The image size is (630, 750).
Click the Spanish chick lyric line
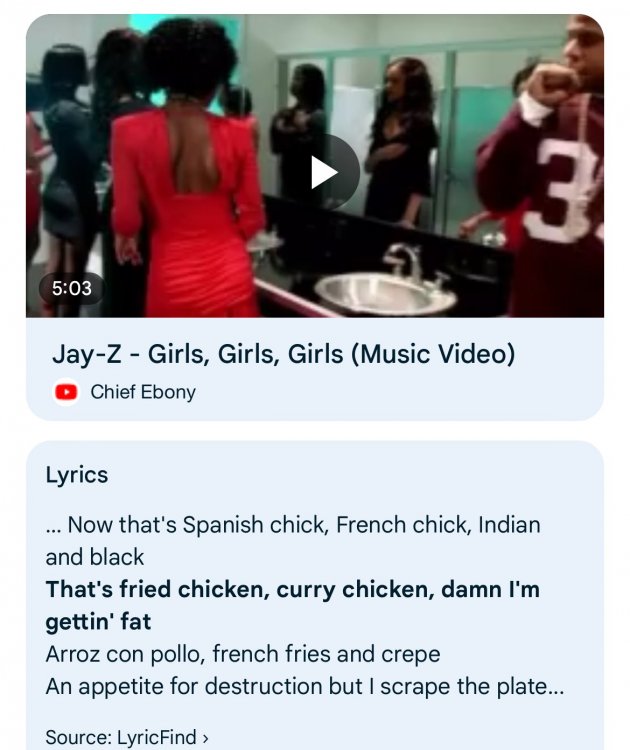[x=293, y=540]
